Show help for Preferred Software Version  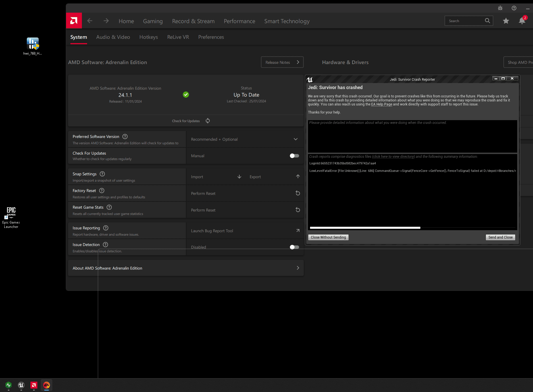click(x=125, y=137)
